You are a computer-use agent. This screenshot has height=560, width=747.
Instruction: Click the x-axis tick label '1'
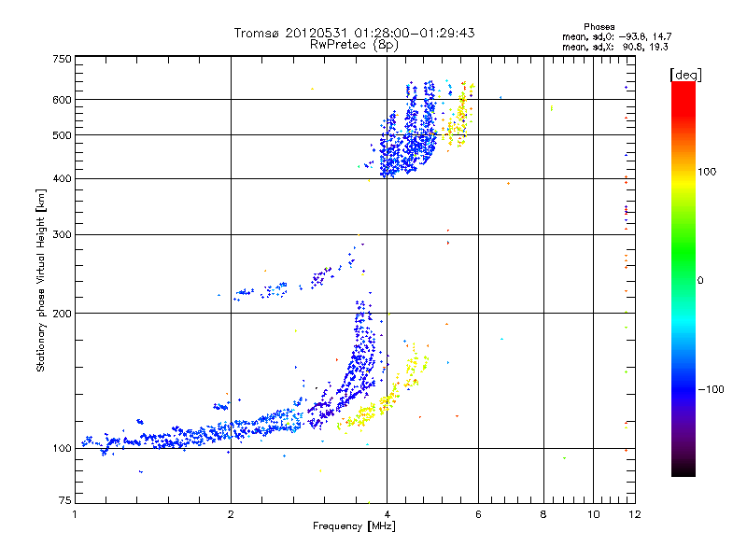pyautogui.click(x=75, y=514)
